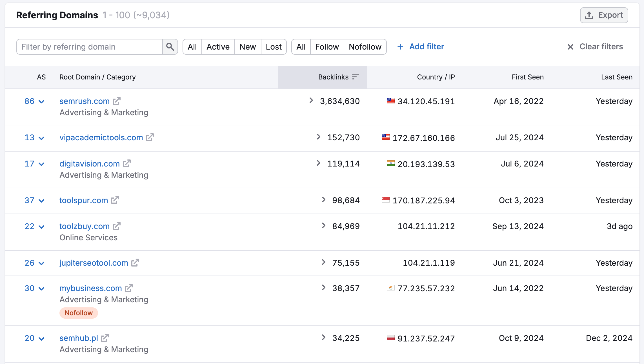This screenshot has width=644, height=364.
Task: Select the Lost filter tab
Action: click(273, 46)
